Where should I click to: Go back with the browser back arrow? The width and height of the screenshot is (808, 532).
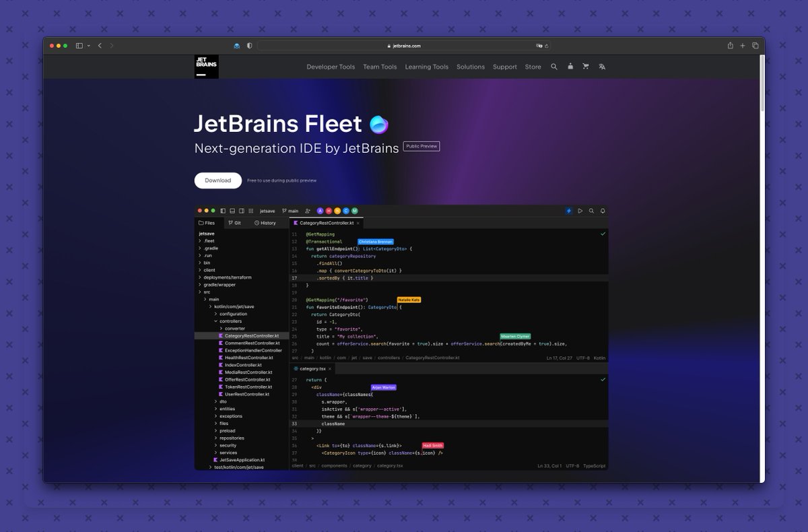coord(100,46)
